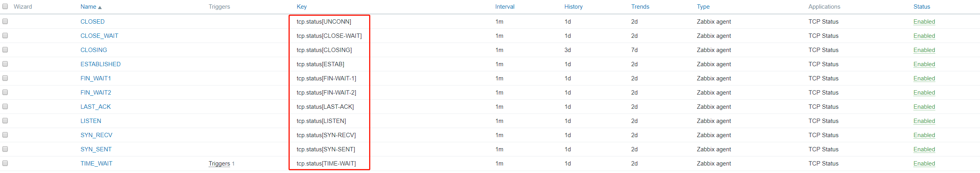Open Triggers link for TIME_WAIT
Viewport: 980px width, 173px height.
coord(219,164)
